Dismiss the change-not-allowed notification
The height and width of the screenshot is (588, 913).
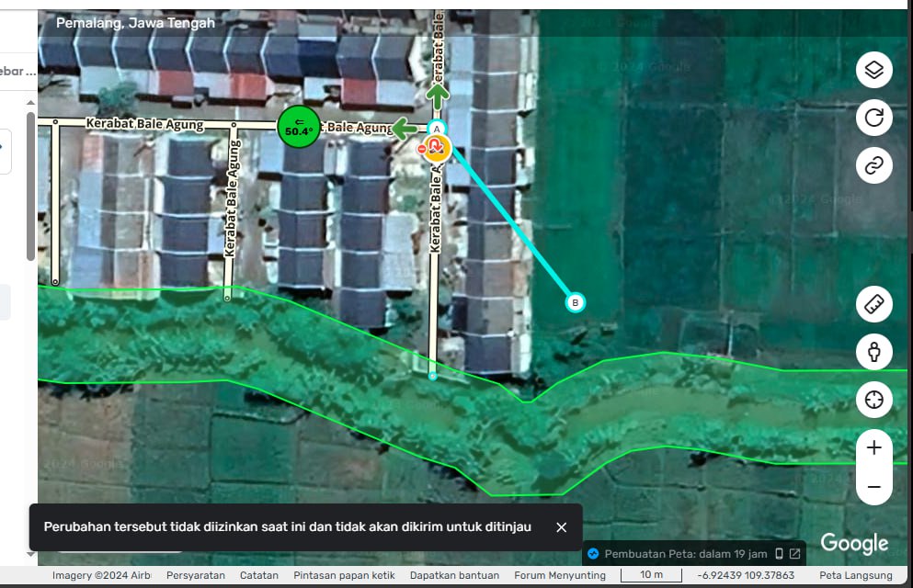[x=562, y=527]
